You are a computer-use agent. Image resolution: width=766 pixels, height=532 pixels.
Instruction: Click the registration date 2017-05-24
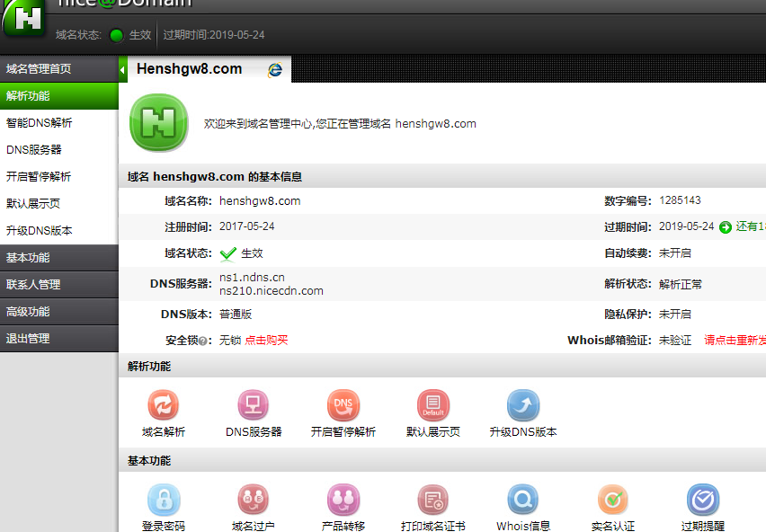tap(246, 226)
